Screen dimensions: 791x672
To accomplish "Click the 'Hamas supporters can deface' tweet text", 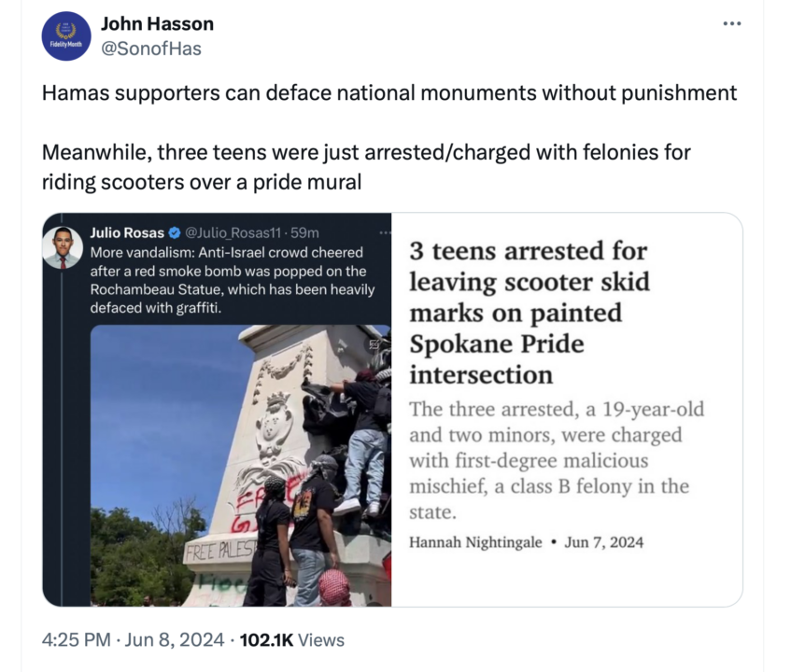I will (388, 92).
